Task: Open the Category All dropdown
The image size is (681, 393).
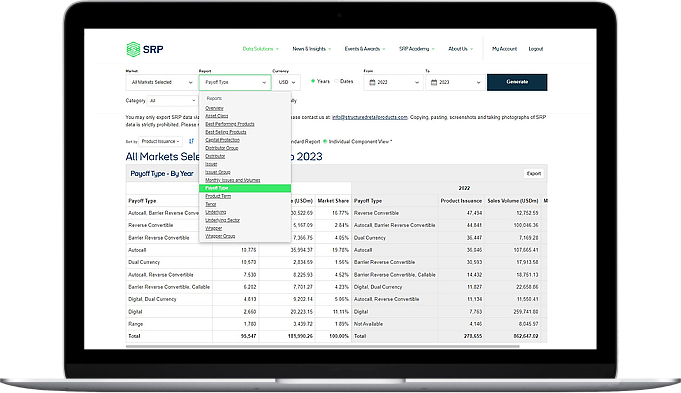Action: pos(172,101)
